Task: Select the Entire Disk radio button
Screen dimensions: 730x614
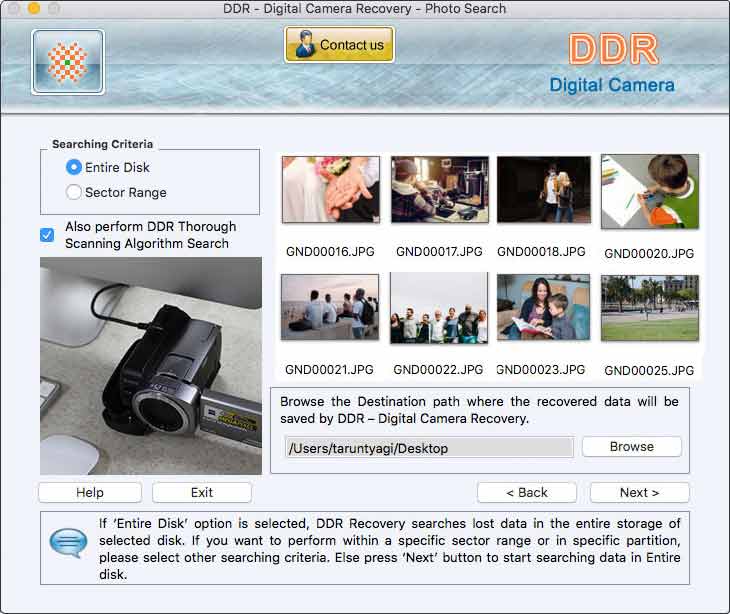Action: (74, 167)
